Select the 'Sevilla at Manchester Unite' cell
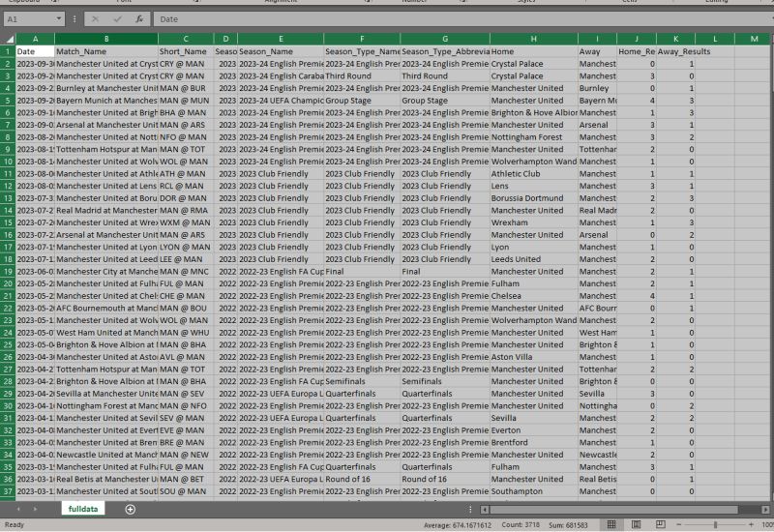 (x=106, y=394)
